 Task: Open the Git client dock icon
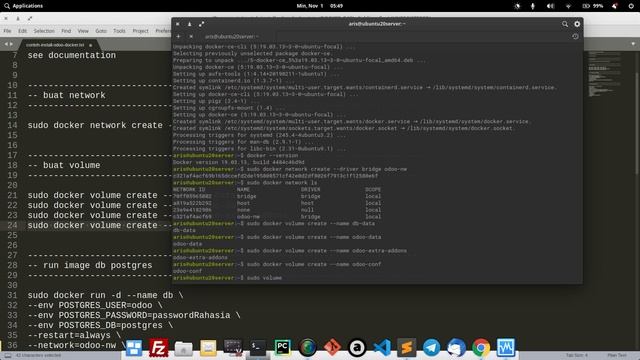332,348
